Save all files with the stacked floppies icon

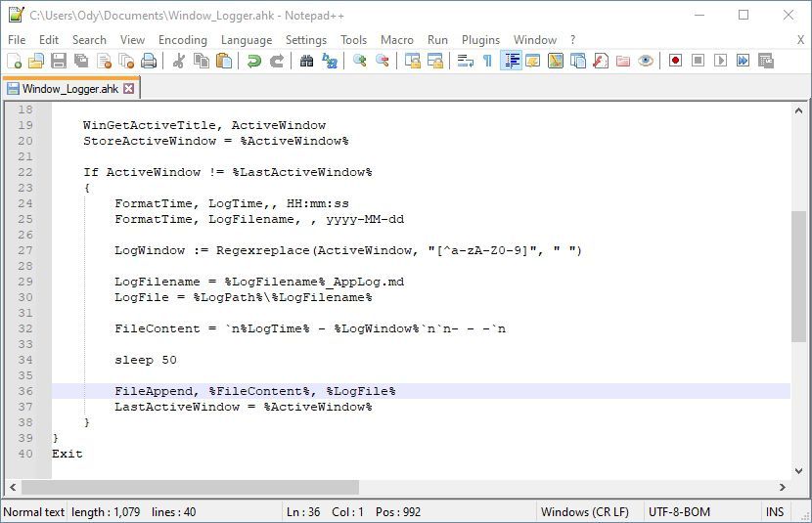coord(81,61)
